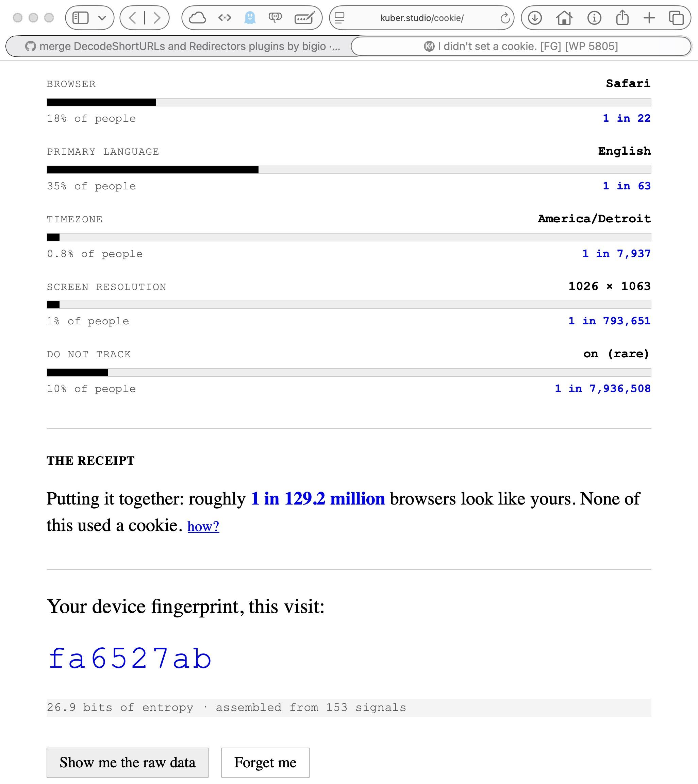
Task: Go forward with the right arrow
Action: point(156,18)
